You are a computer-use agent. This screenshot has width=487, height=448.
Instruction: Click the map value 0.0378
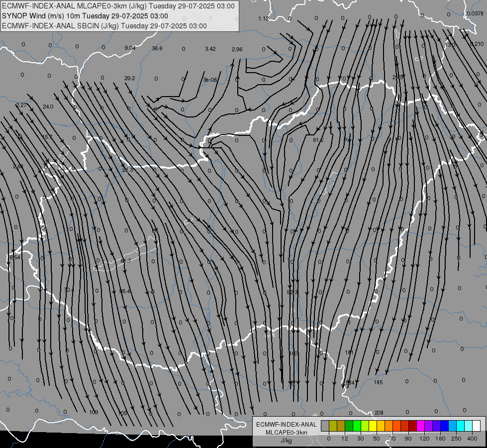point(475,13)
